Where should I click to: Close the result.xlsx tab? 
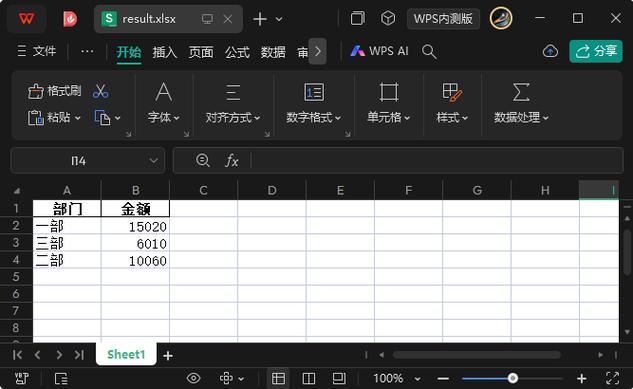(228, 19)
